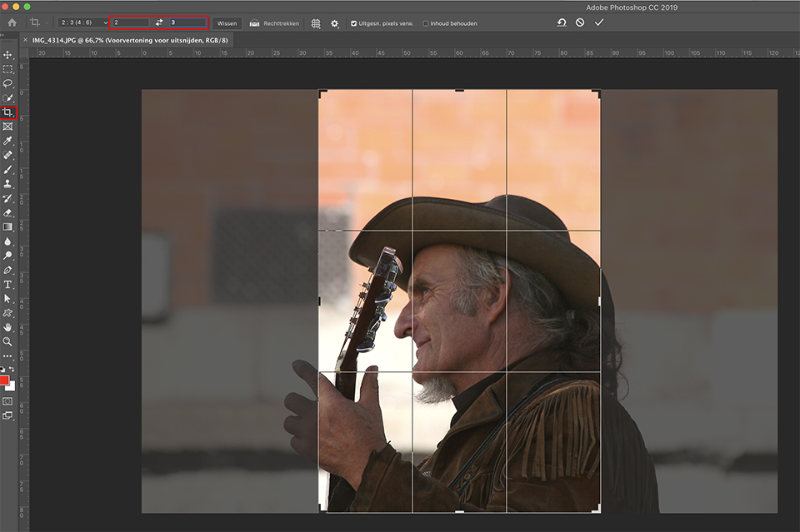Toggle Quick Mask mode
Viewport: 800px width, 532px height.
pos(7,401)
